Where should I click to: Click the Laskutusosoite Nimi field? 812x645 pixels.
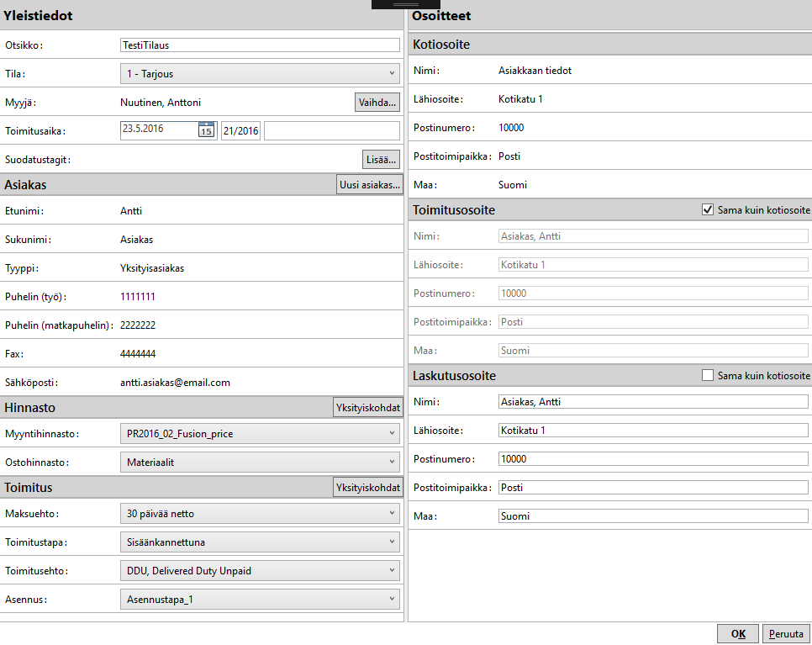(653, 401)
